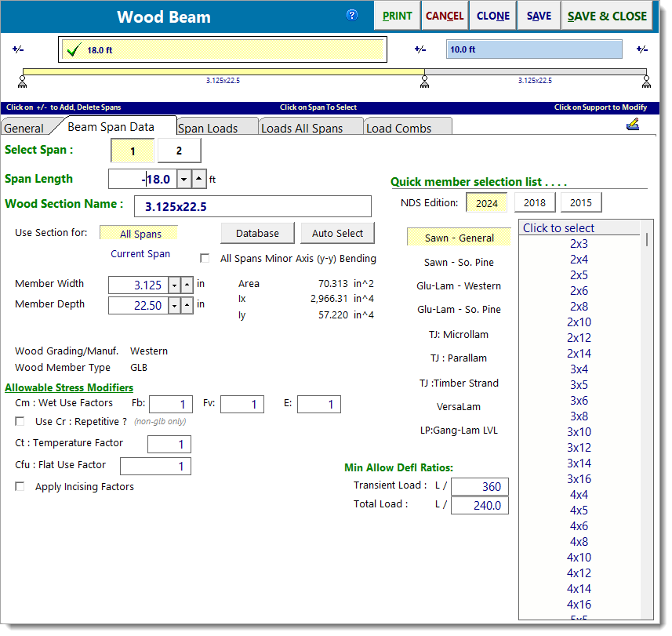
Task: Select TJ :Timber Strand category
Action: pos(459,383)
